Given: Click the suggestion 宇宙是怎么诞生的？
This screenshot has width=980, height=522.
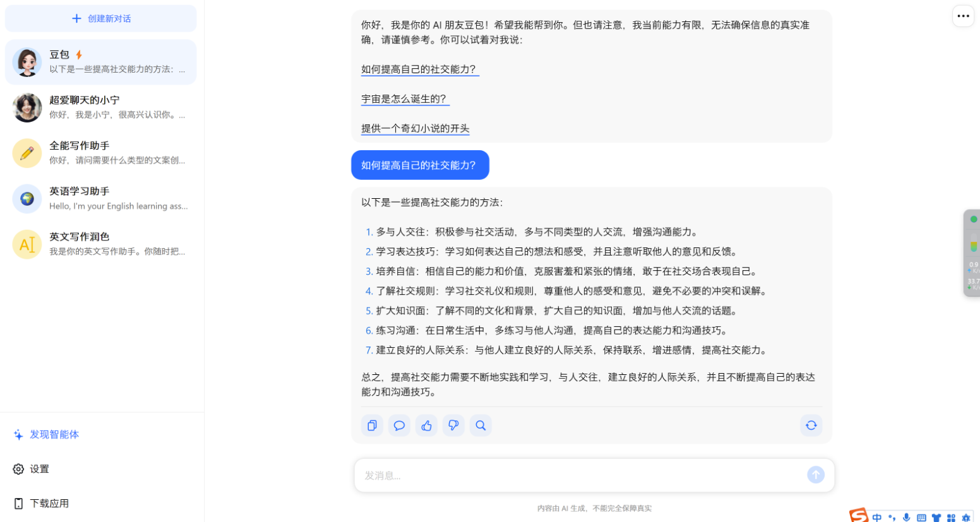Looking at the screenshot, I should [x=405, y=99].
